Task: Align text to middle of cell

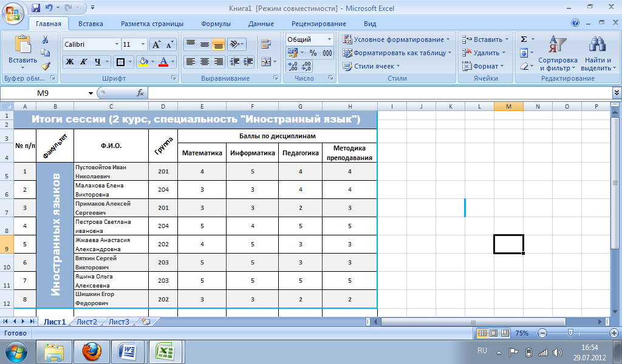Action: pos(205,44)
